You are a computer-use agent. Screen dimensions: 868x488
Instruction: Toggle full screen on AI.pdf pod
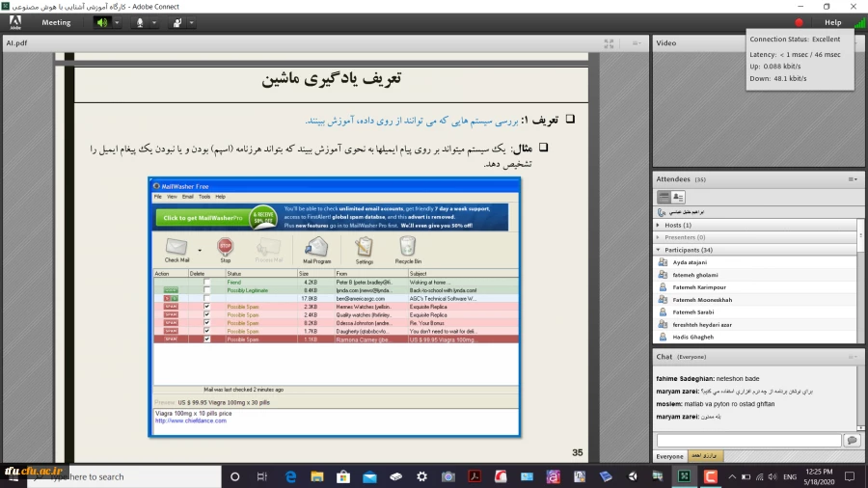[609, 43]
